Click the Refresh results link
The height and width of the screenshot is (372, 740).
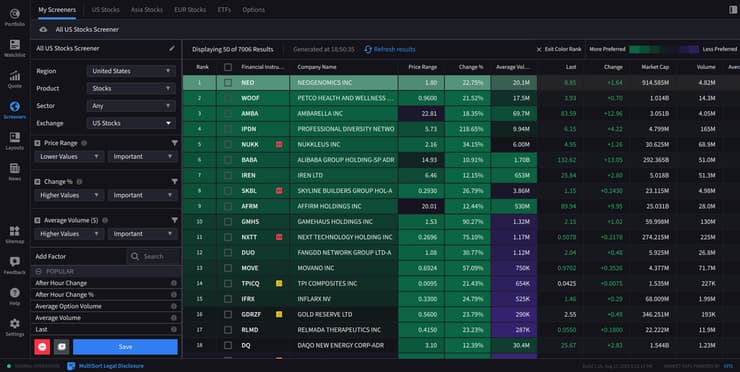tap(395, 49)
